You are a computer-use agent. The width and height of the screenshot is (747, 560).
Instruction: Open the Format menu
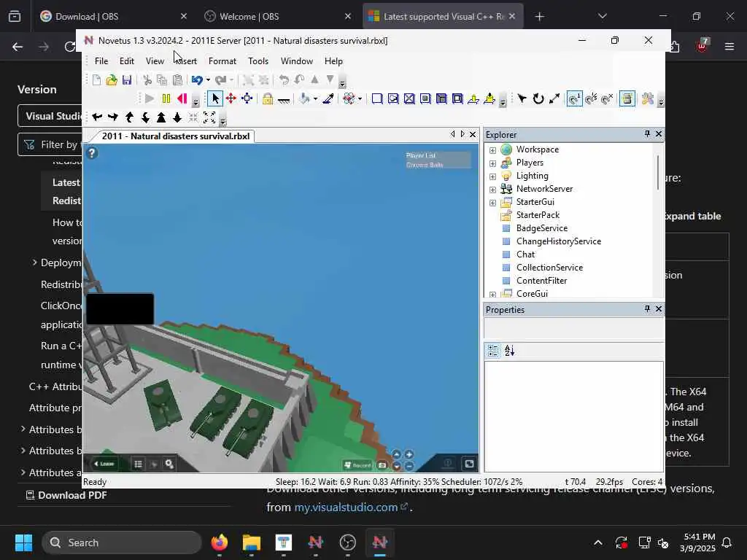click(222, 61)
